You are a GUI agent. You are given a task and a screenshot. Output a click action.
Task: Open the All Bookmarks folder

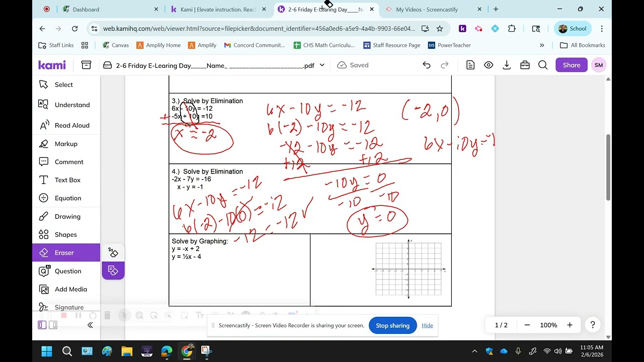coord(583,45)
